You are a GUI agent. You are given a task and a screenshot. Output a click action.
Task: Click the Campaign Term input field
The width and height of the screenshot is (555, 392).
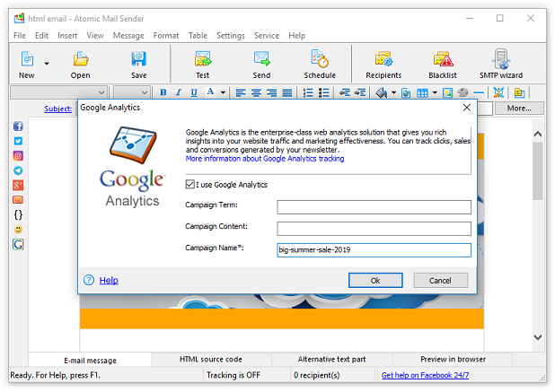tap(374, 207)
